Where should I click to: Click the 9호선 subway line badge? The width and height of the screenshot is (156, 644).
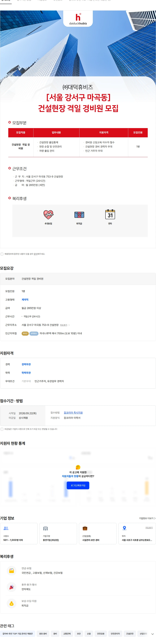pyautogui.click(x=25, y=333)
